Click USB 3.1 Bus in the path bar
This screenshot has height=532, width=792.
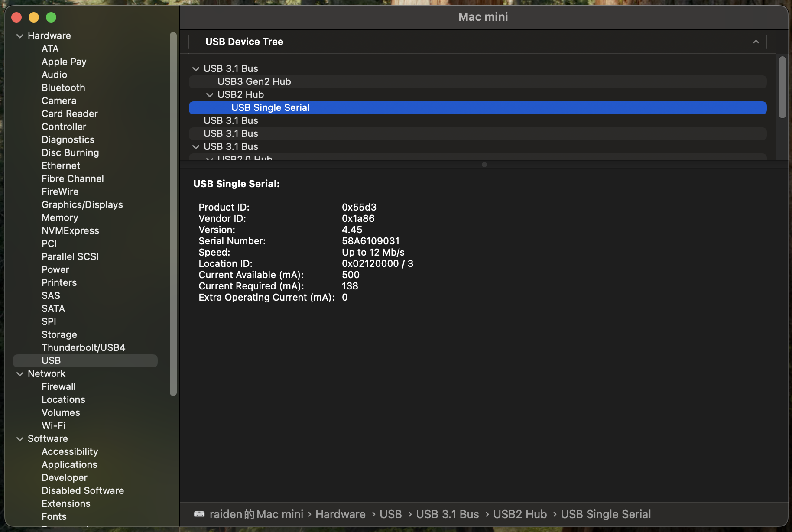448,514
